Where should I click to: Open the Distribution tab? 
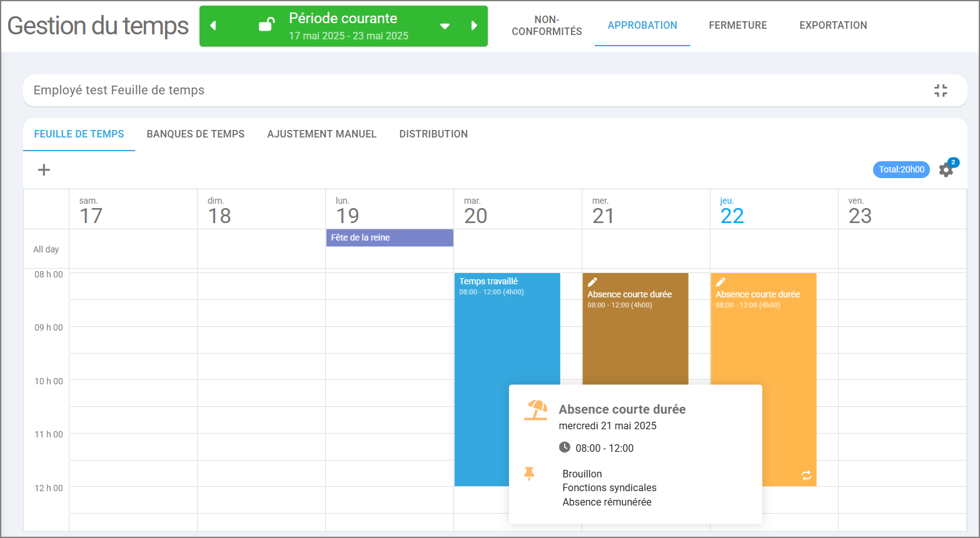coord(433,134)
